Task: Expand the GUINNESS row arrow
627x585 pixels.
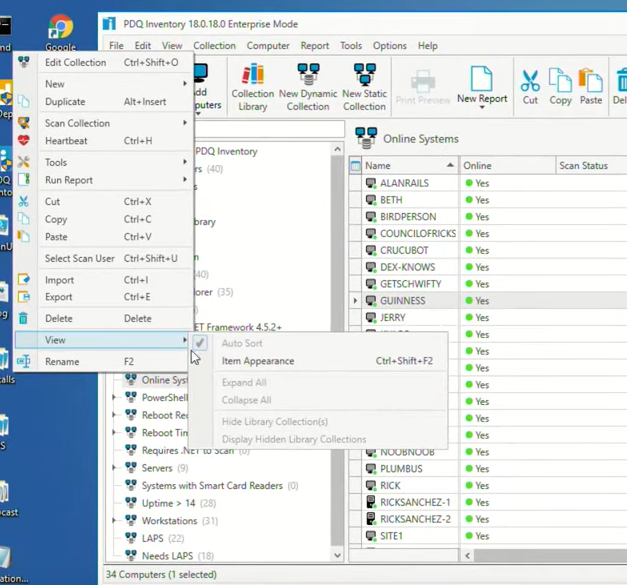Action: (355, 300)
